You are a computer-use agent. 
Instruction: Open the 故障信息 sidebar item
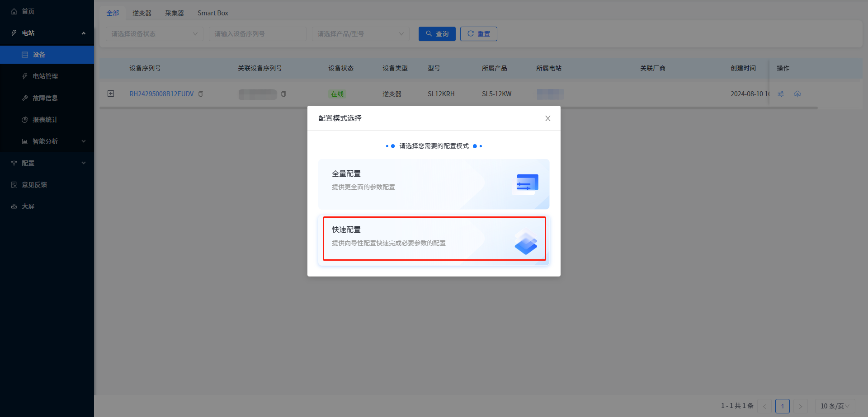[45, 98]
